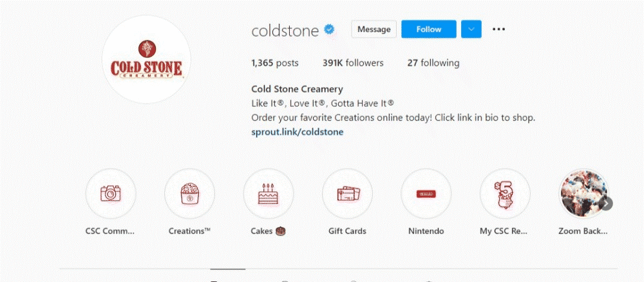Open the Creations ice cream cup highlight
The image size is (644, 282).
point(189,193)
